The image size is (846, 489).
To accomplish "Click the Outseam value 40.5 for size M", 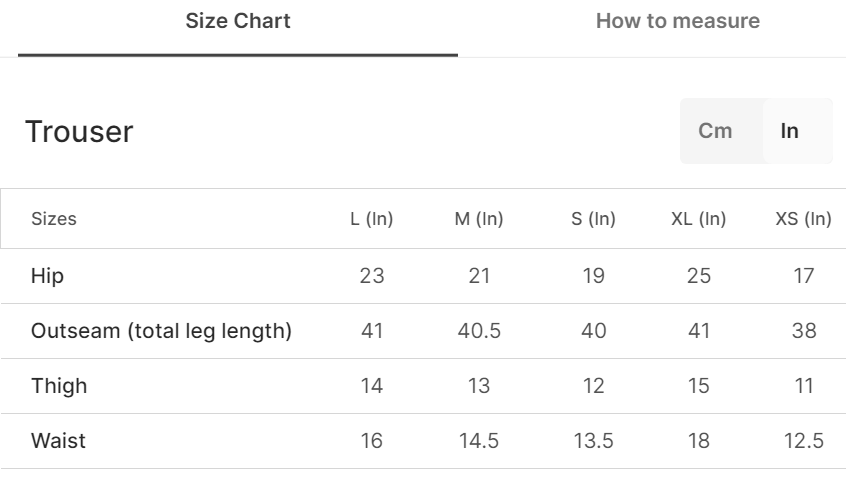I will [x=479, y=331].
